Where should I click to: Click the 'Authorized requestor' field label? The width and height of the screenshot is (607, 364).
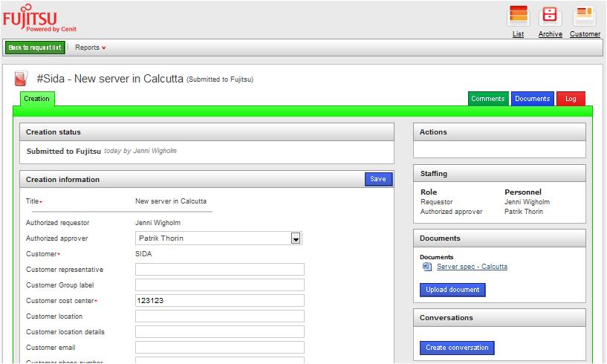(x=57, y=223)
